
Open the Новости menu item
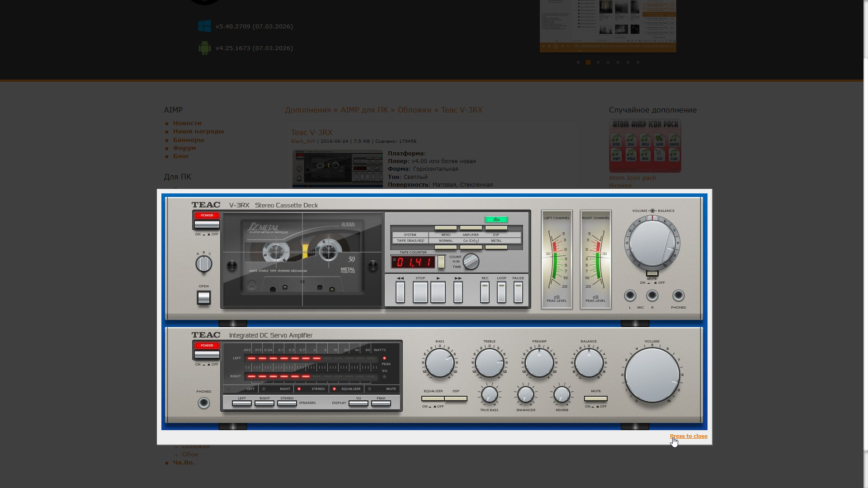click(187, 123)
